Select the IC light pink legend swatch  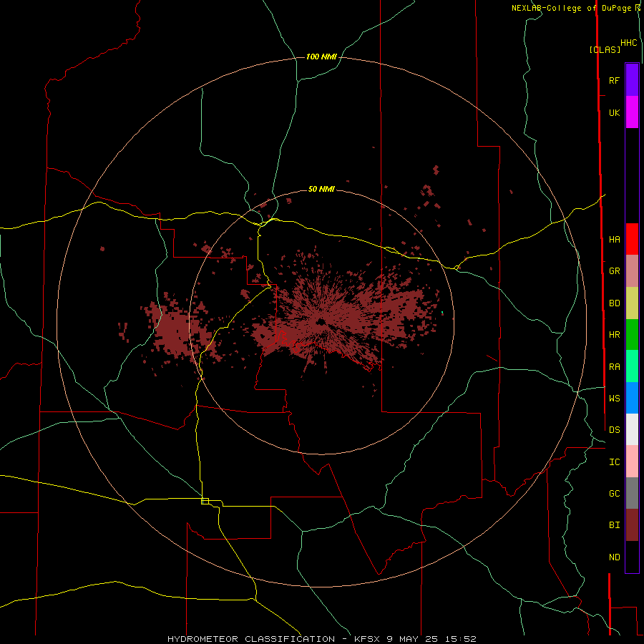point(632,462)
